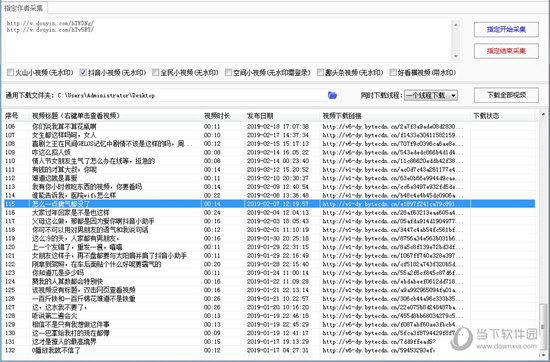
Task: Select row 110 starting with 情人节女朋友生气了
Action: click(269, 161)
